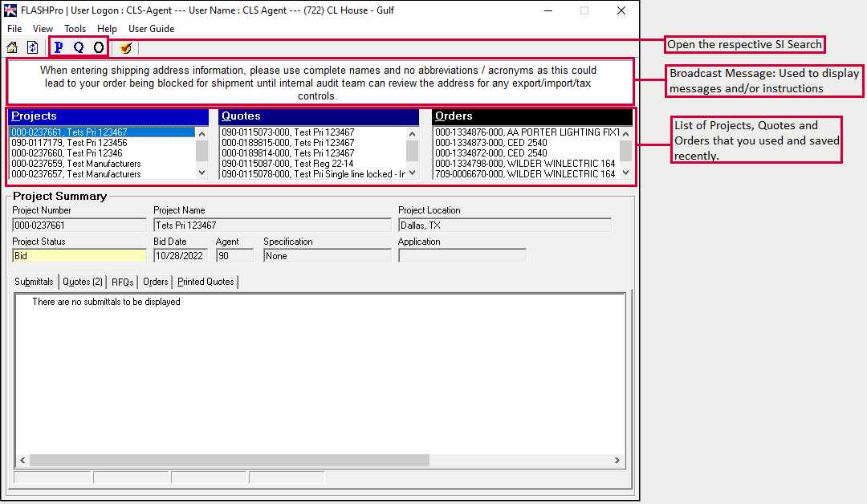Switch to the Quotes (2) tab

coord(83,282)
